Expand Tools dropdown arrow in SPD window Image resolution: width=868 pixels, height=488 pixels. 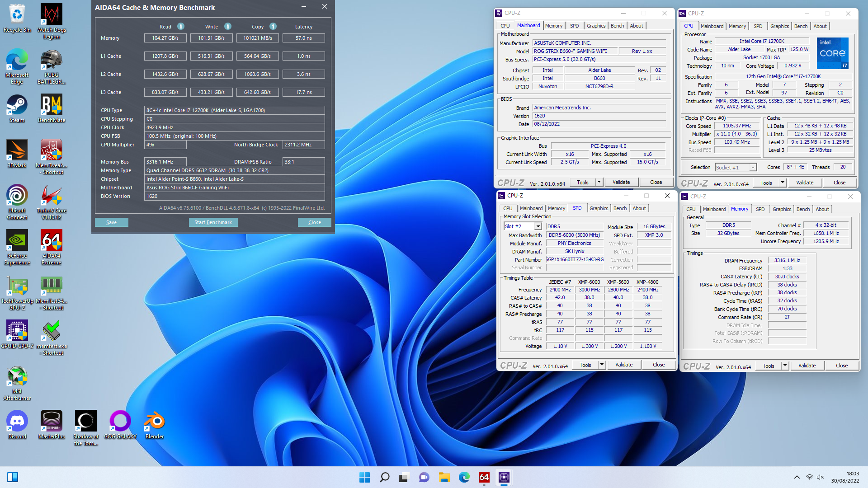(x=602, y=365)
